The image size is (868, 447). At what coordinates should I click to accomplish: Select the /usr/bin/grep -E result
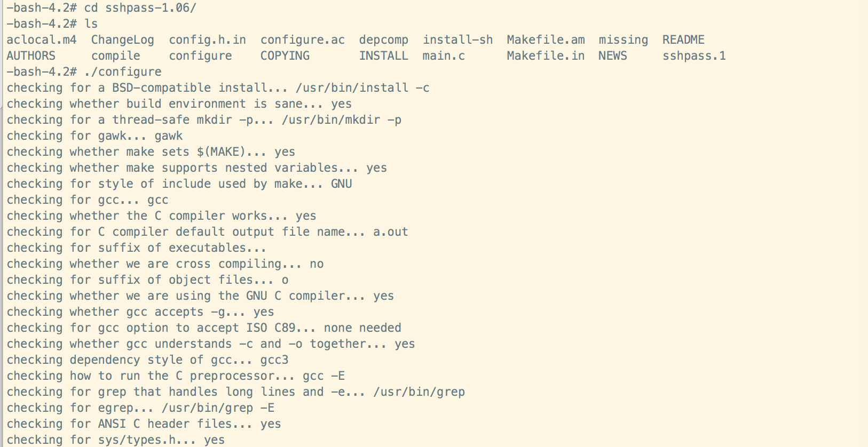click(218, 409)
